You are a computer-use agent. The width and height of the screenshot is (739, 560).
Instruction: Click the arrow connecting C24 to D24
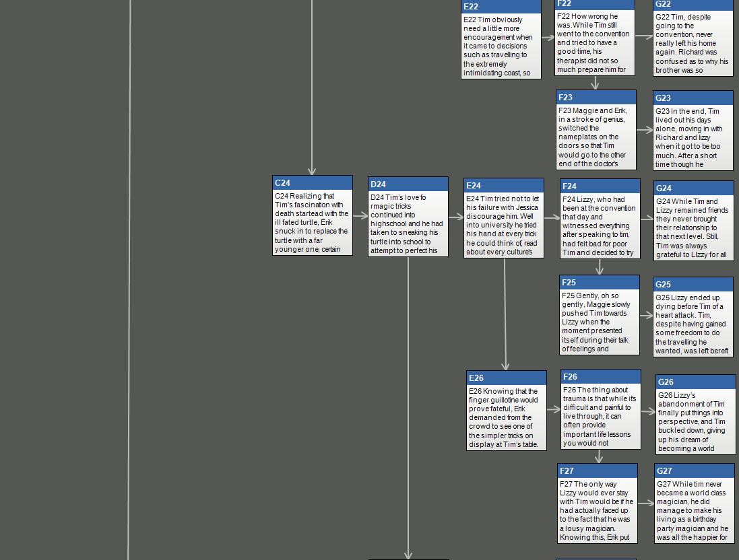360,216
